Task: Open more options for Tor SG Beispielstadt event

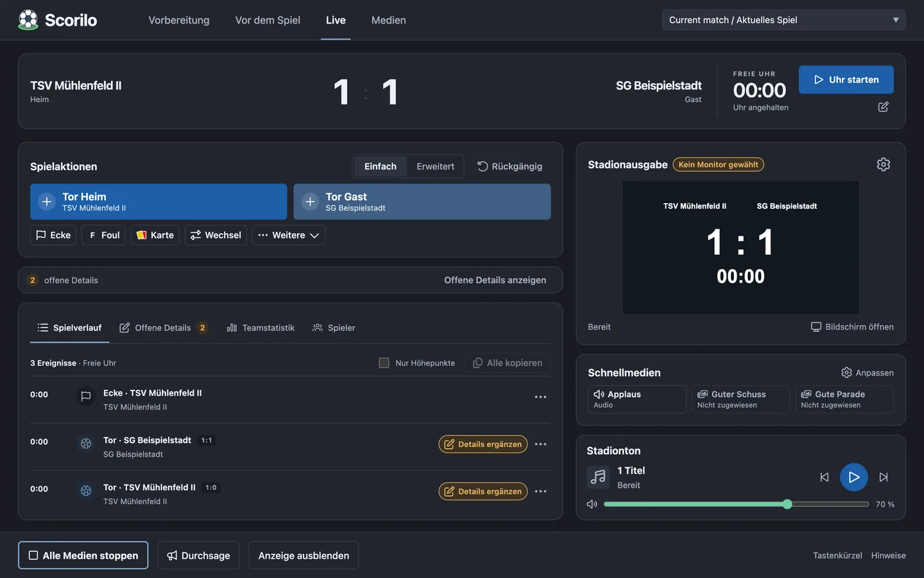Action: [541, 444]
